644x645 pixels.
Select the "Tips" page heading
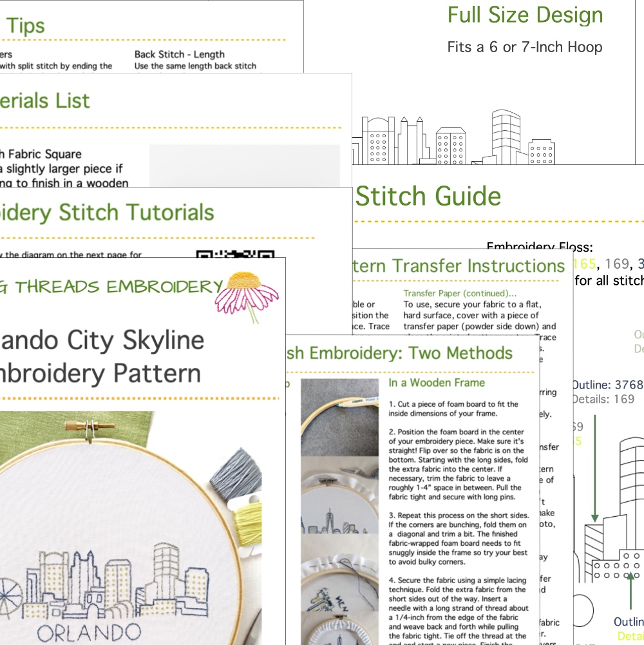[25, 26]
